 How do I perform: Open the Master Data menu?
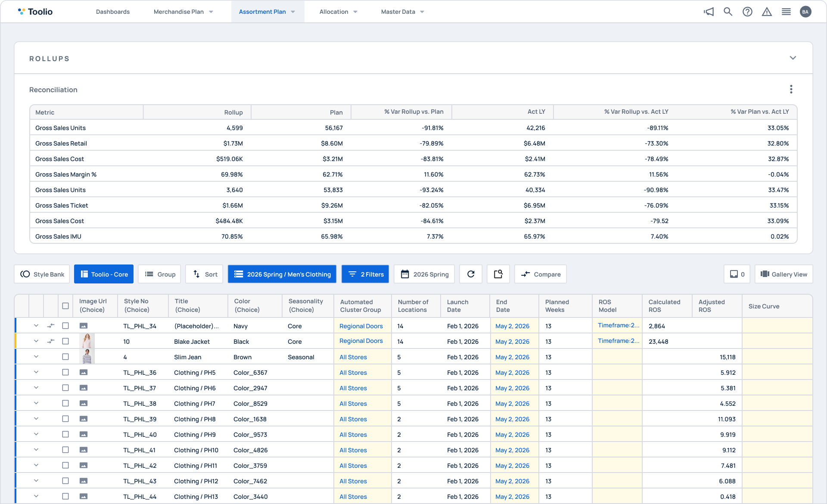click(402, 12)
